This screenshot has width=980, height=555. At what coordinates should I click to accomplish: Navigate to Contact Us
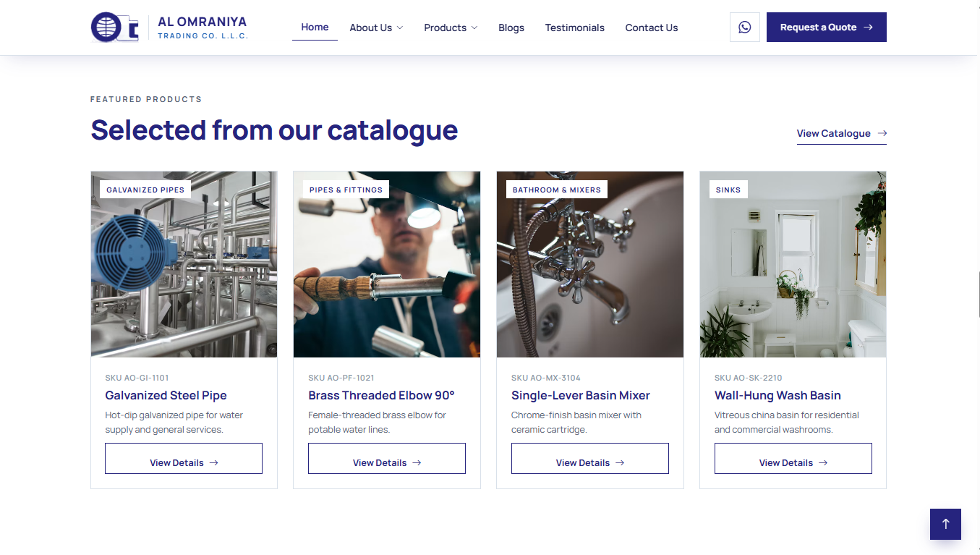coord(652,27)
